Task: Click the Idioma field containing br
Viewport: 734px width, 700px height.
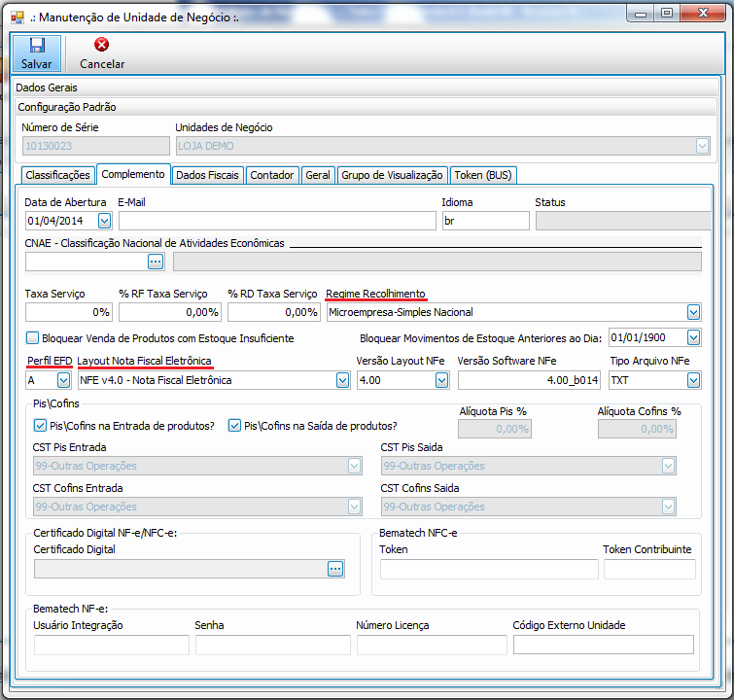Action: tap(486, 221)
